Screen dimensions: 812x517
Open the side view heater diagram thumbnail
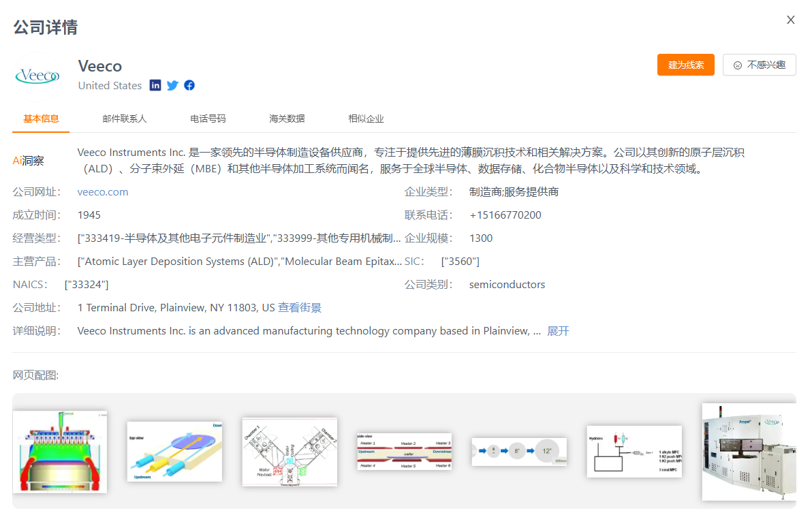(405, 452)
